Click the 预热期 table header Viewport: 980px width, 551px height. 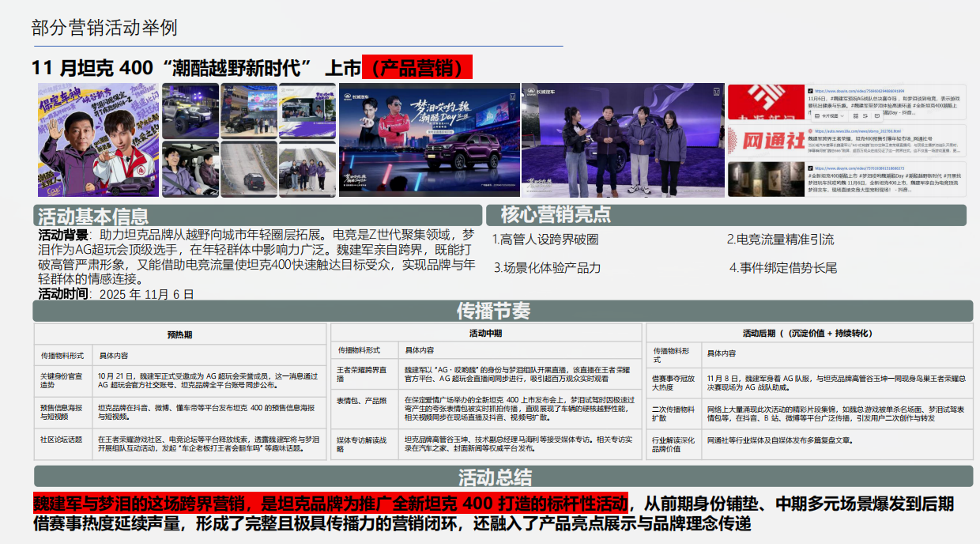tap(180, 334)
